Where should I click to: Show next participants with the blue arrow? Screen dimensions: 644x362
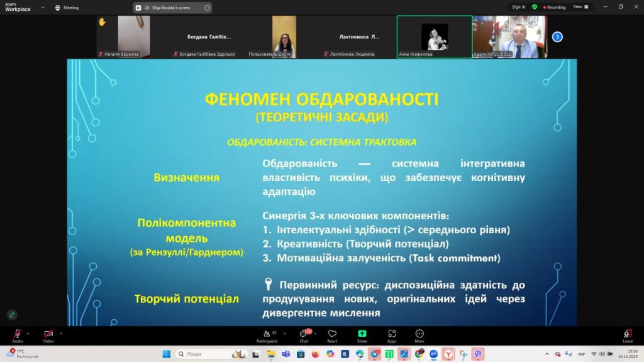(557, 37)
